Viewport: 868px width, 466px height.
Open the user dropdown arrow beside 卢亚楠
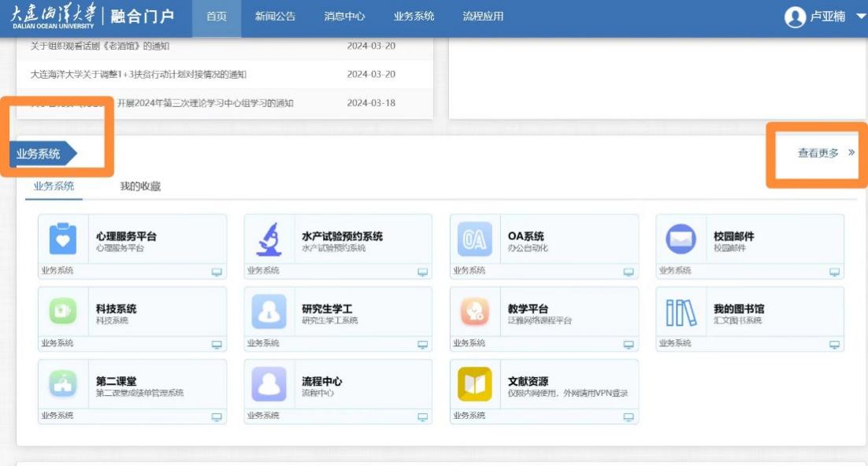point(860,17)
